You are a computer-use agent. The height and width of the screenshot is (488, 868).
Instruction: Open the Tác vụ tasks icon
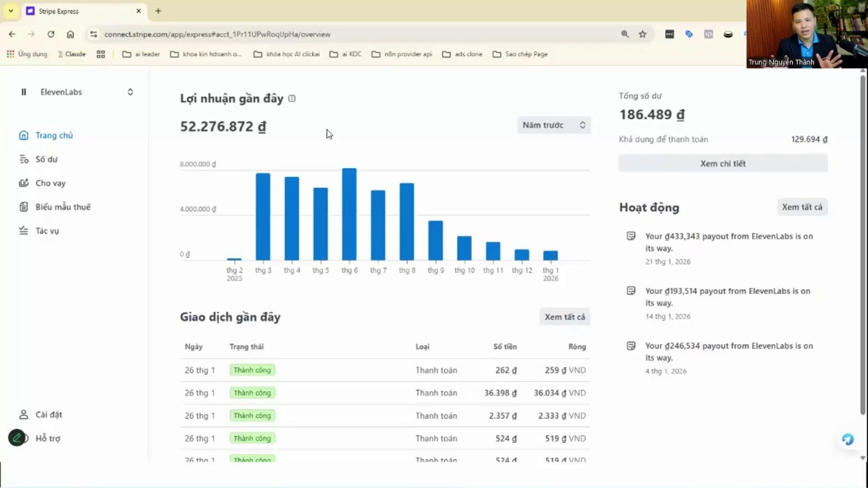point(24,230)
